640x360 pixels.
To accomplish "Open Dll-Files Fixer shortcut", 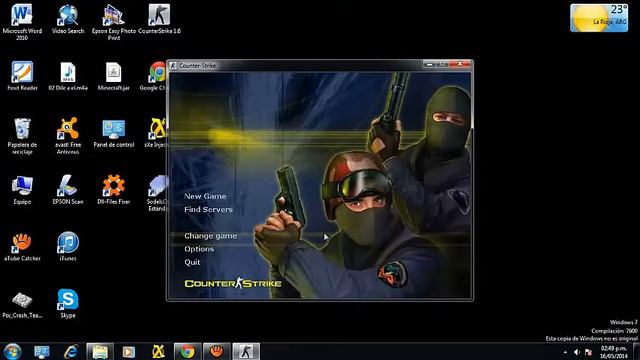I will click(x=113, y=190).
